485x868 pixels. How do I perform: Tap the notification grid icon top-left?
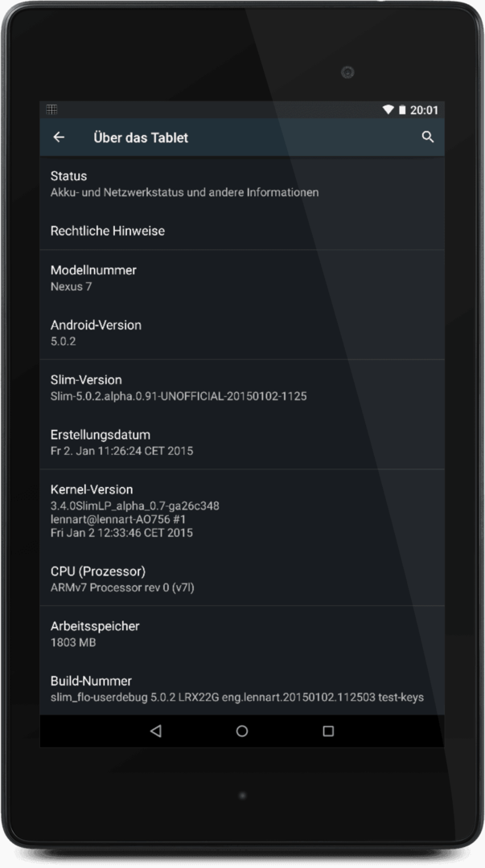point(52,109)
